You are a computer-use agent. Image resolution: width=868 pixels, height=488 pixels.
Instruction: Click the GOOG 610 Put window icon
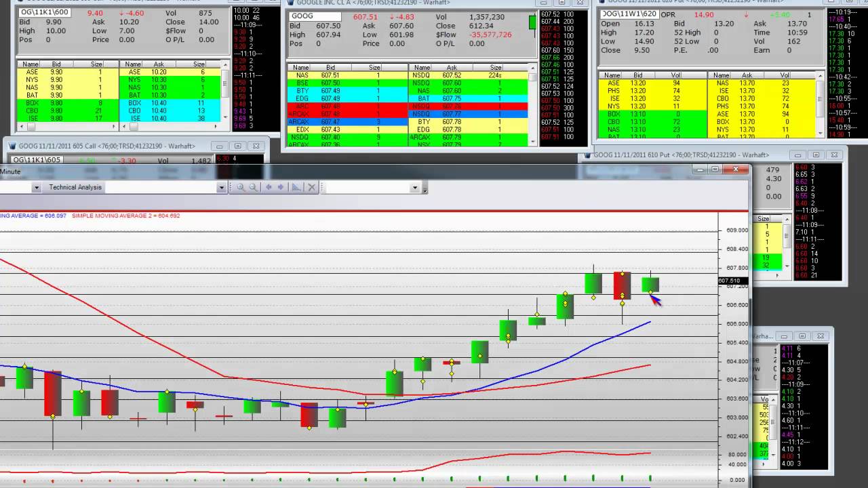[x=587, y=155]
